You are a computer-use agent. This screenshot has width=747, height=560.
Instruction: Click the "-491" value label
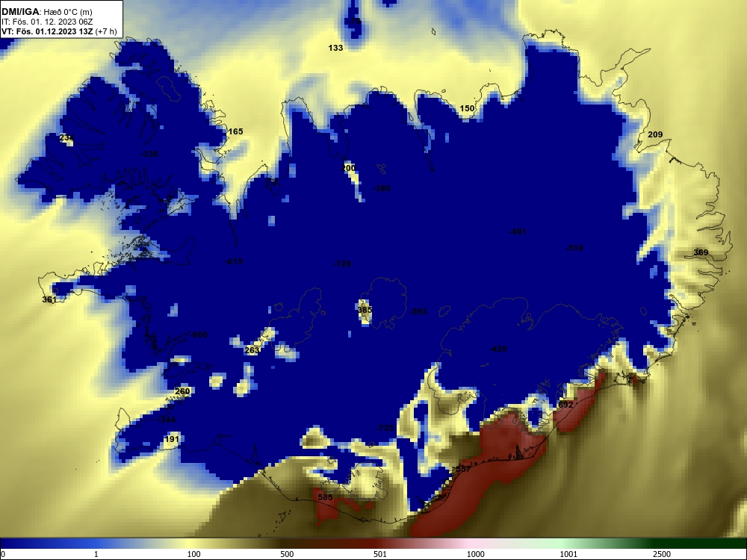click(518, 232)
